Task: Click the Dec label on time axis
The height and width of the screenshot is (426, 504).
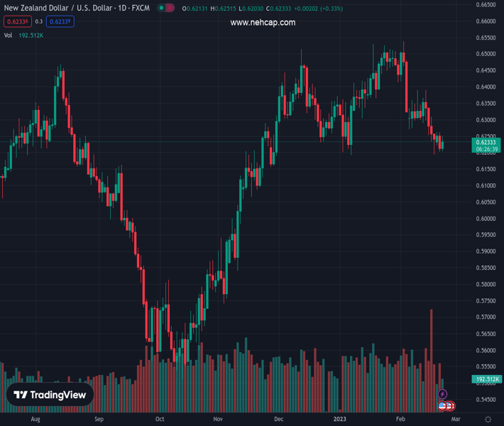Action: click(x=280, y=419)
